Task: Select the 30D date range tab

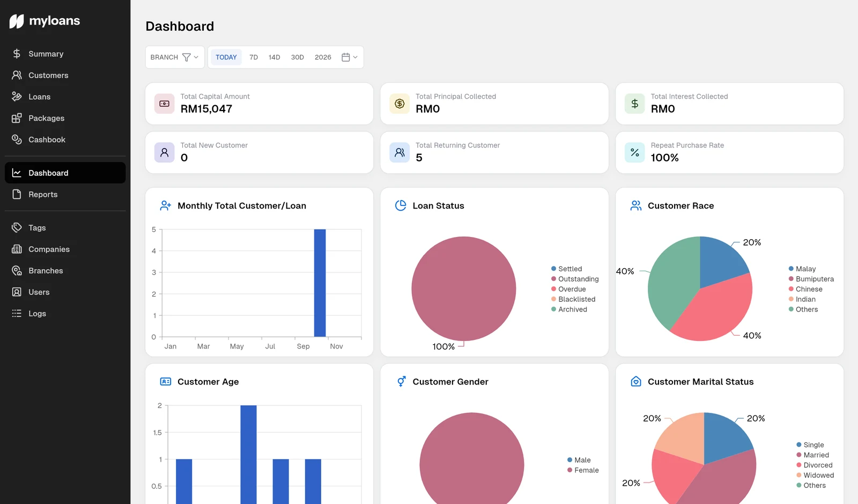Action: click(297, 57)
